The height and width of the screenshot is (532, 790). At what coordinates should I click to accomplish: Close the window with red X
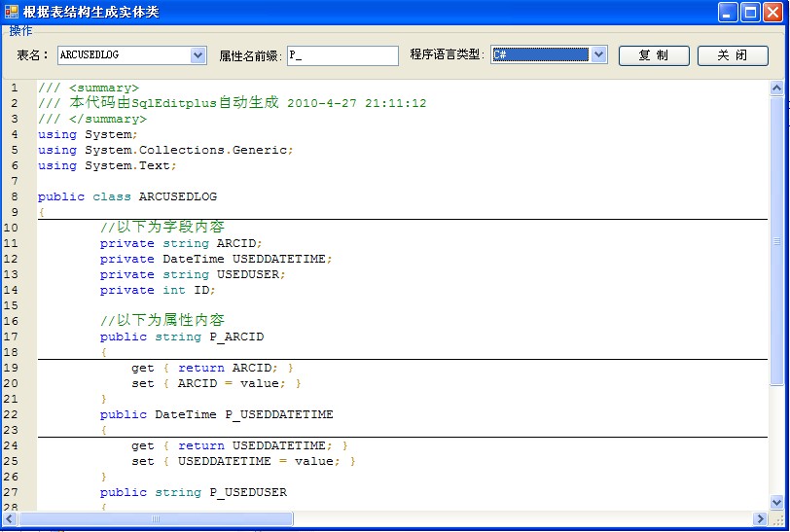[x=772, y=12]
